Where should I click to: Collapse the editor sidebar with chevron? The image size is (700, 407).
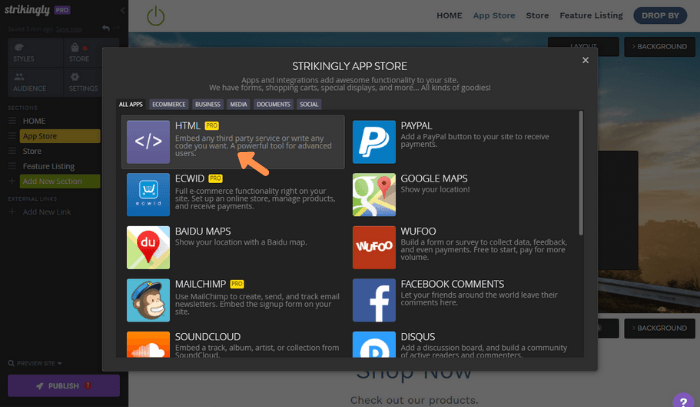(122, 10)
